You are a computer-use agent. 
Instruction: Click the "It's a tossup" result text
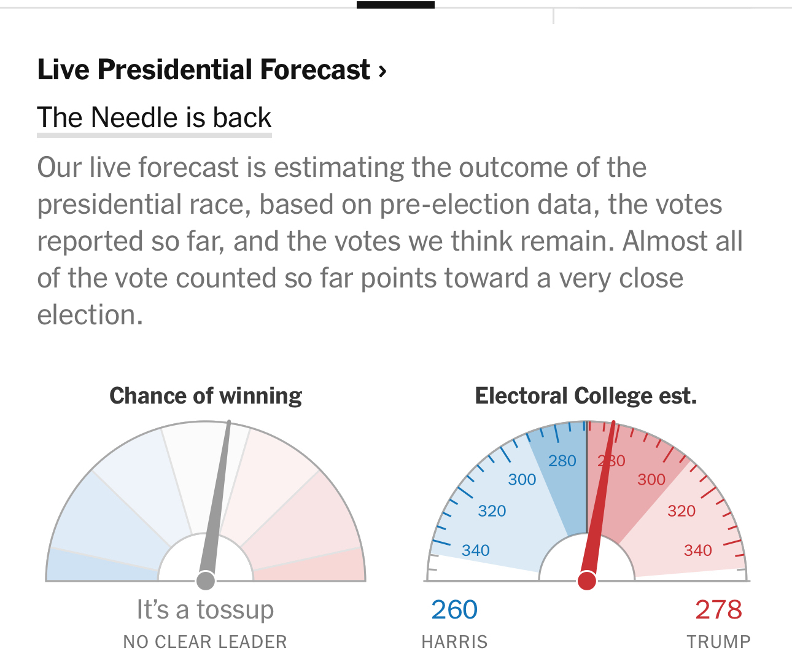pos(205,610)
